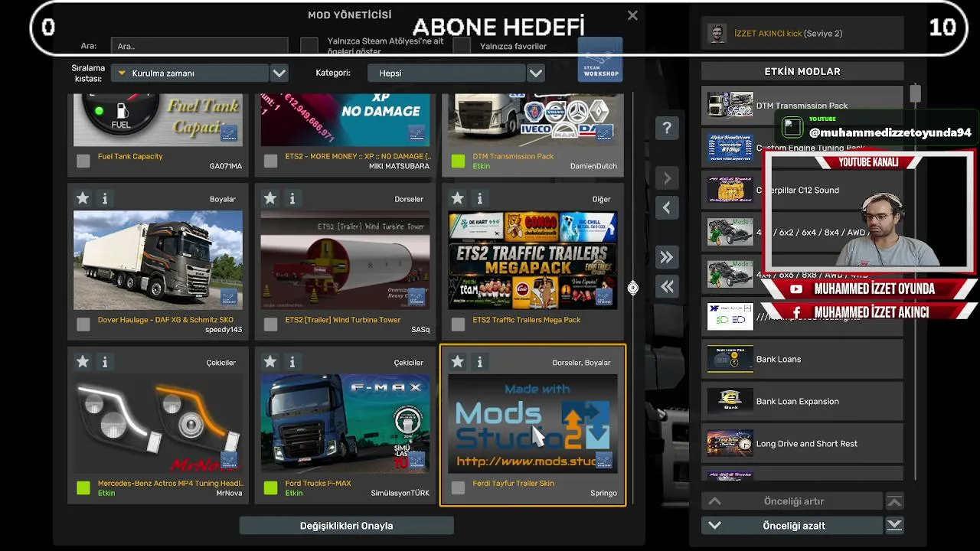980x551 pixels.
Task: Open the Steam Workshop button
Action: 600,60
